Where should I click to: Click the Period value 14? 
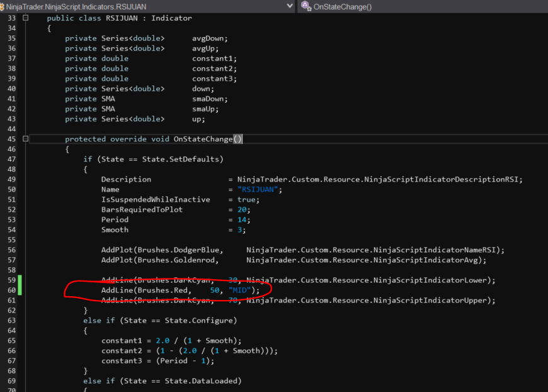click(242, 220)
